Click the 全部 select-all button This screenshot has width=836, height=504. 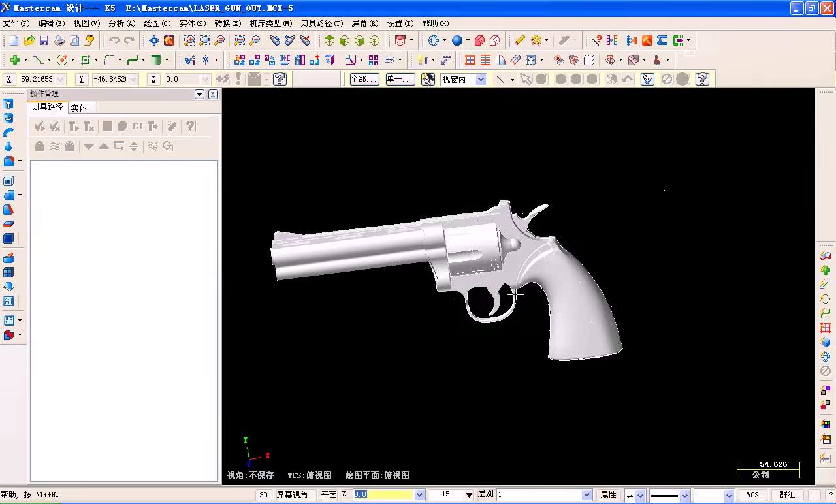pyautogui.click(x=364, y=79)
